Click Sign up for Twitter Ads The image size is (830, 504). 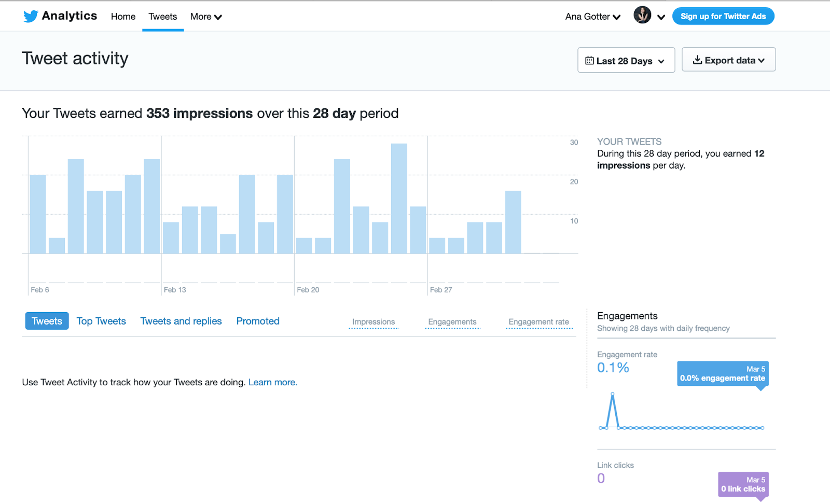coord(723,16)
